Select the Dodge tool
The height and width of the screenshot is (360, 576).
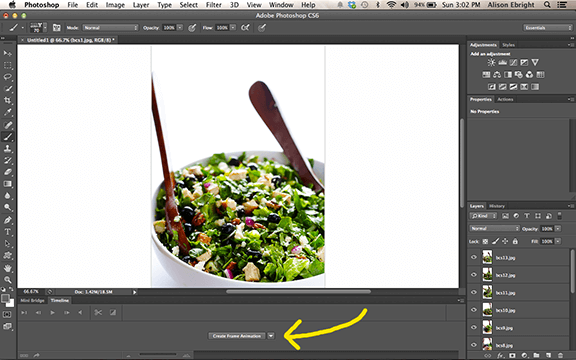7,207
